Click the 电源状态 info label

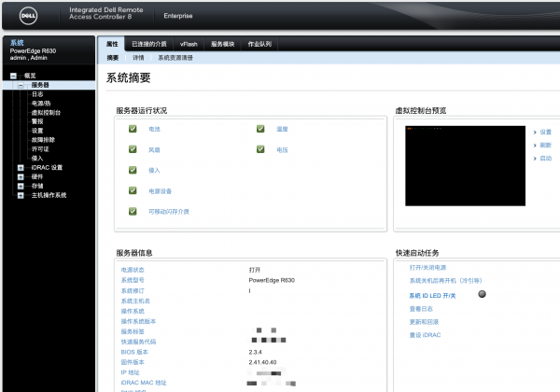(x=133, y=270)
